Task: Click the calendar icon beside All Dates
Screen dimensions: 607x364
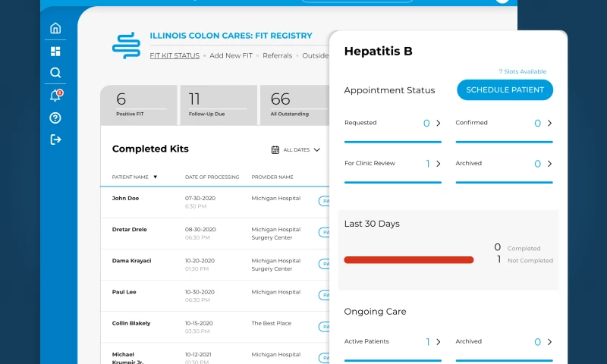Action: point(275,150)
